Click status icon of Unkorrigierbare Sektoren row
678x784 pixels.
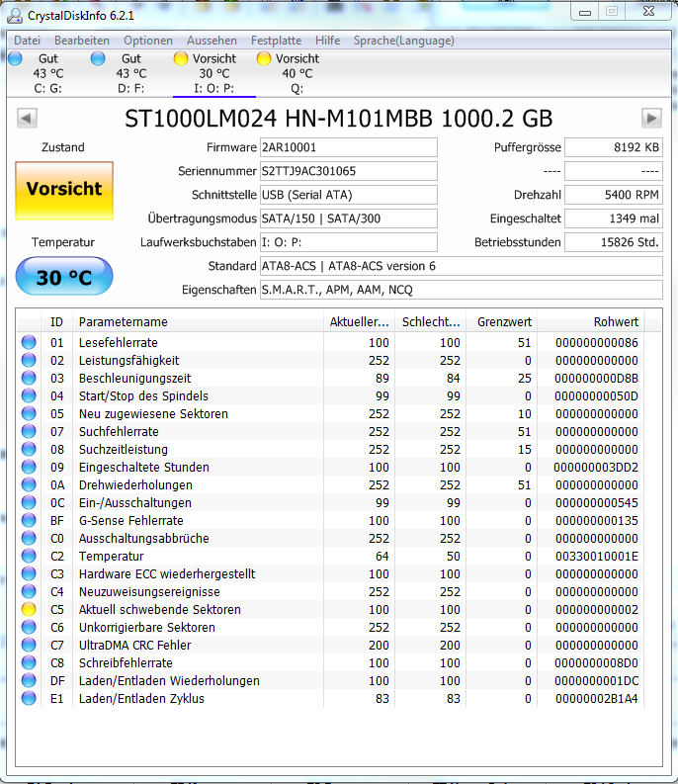click(29, 627)
